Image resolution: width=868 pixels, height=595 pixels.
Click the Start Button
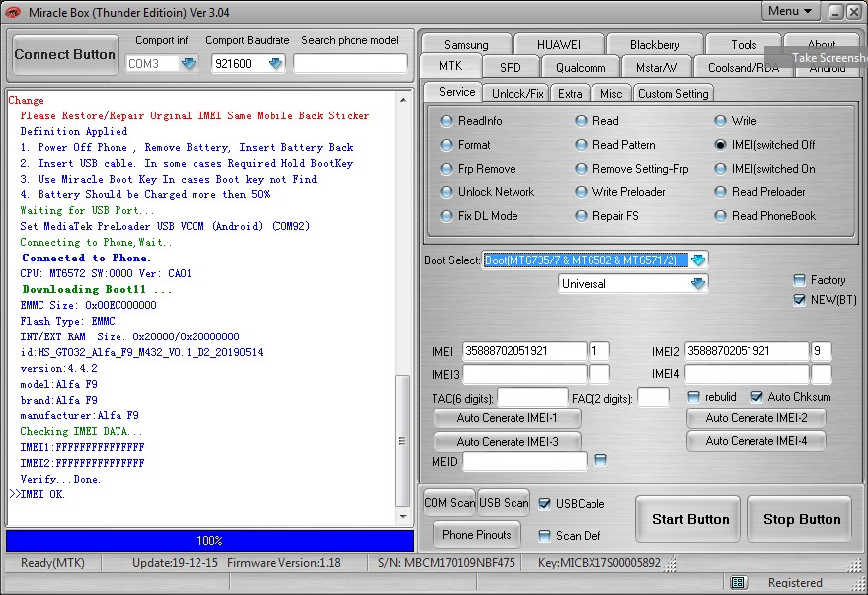[689, 519]
